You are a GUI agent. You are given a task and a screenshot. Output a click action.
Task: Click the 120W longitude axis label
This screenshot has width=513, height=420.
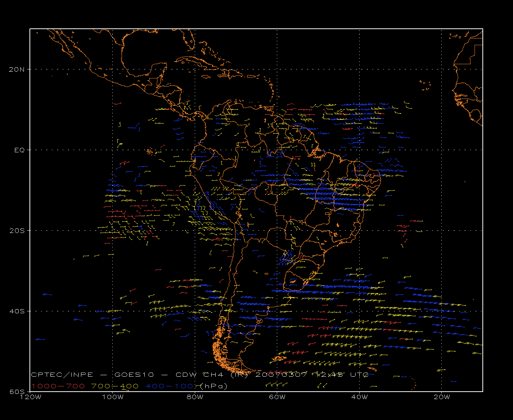pyautogui.click(x=30, y=397)
